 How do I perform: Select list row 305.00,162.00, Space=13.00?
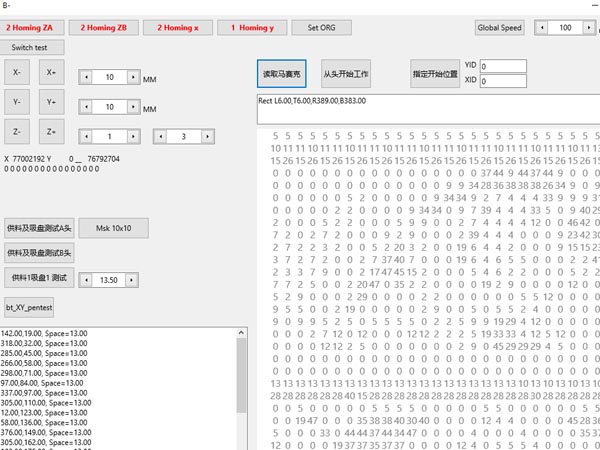(46, 442)
